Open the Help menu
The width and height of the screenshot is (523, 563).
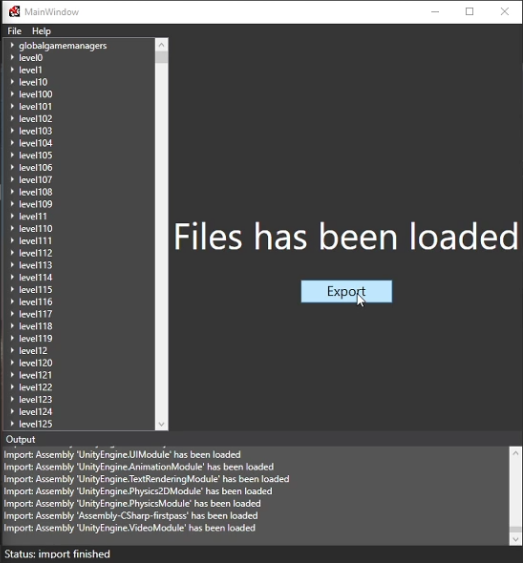point(41,31)
